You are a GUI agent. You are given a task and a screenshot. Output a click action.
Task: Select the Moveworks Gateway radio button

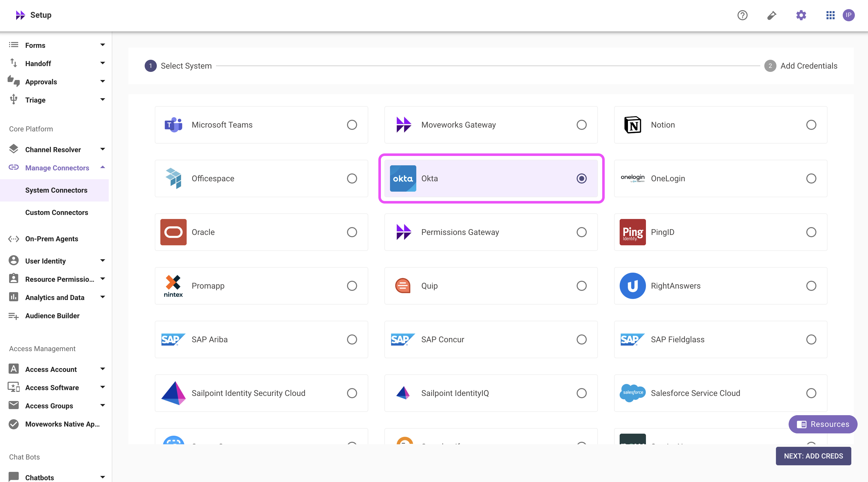click(581, 125)
